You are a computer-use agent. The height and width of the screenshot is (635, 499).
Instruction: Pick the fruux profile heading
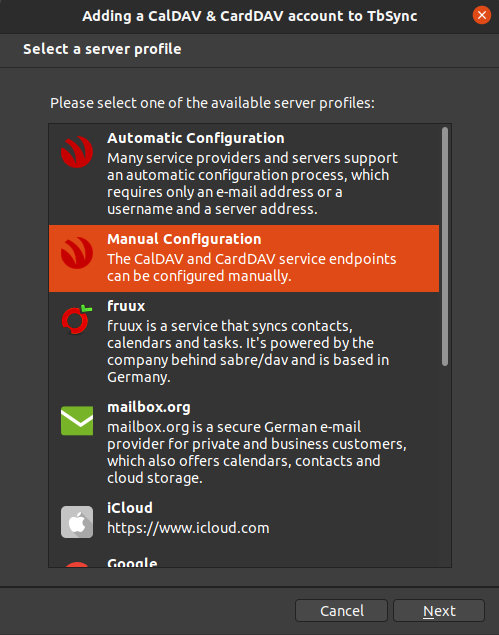coord(126,306)
